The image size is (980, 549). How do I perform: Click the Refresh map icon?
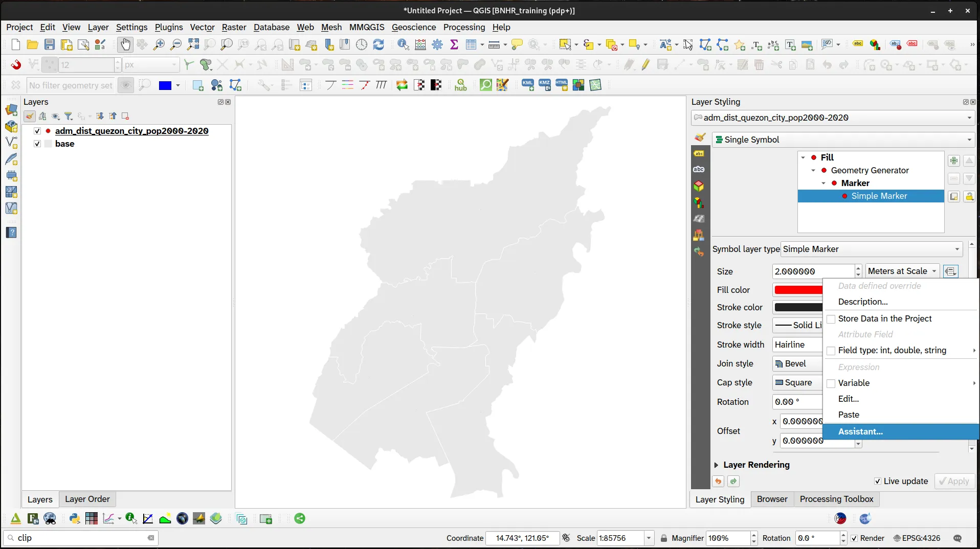(x=378, y=45)
